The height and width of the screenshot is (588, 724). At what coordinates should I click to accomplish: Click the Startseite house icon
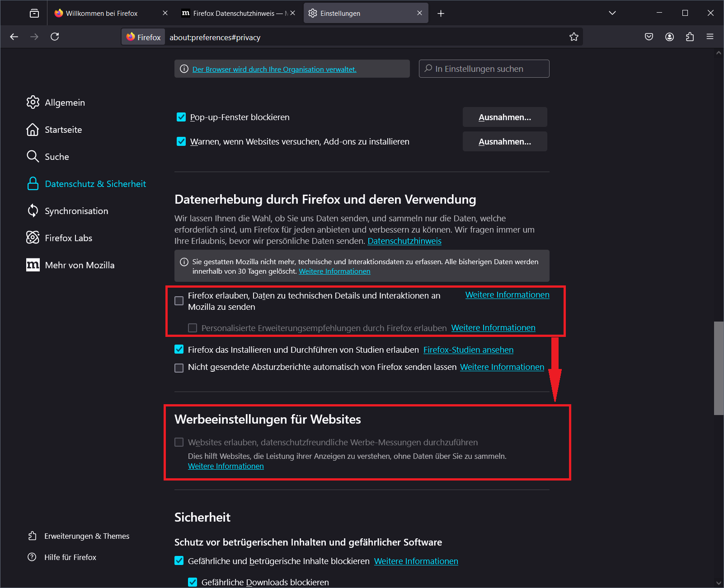click(x=33, y=130)
